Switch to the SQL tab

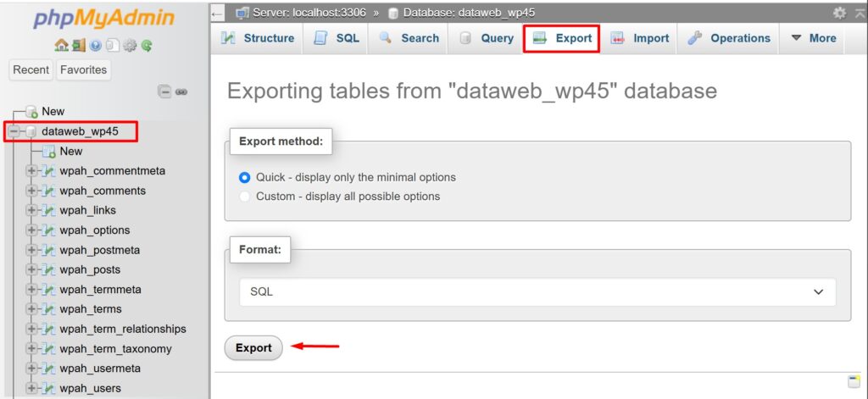pyautogui.click(x=336, y=38)
